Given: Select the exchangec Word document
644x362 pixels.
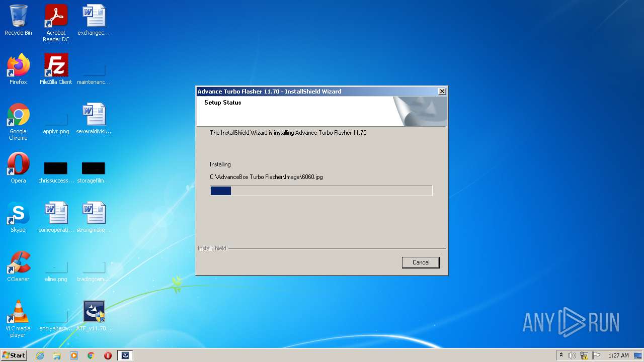Looking at the screenshot, I should click(94, 20).
